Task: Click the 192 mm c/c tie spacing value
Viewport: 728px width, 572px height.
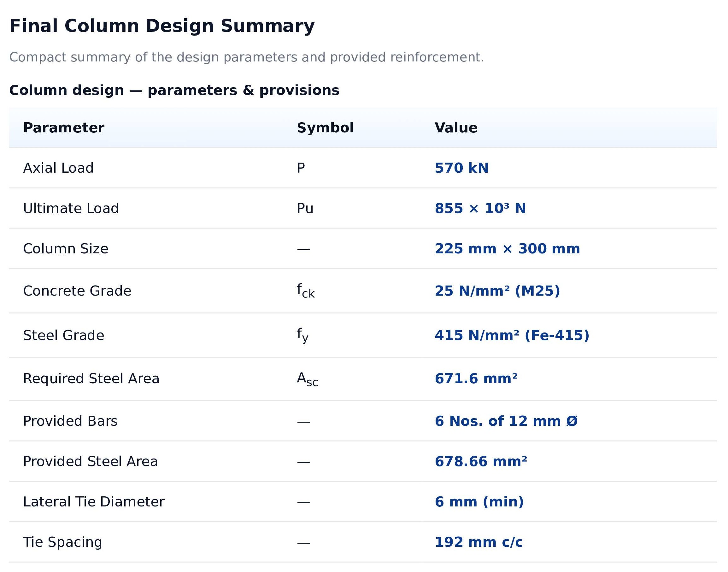Action: click(478, 542)
